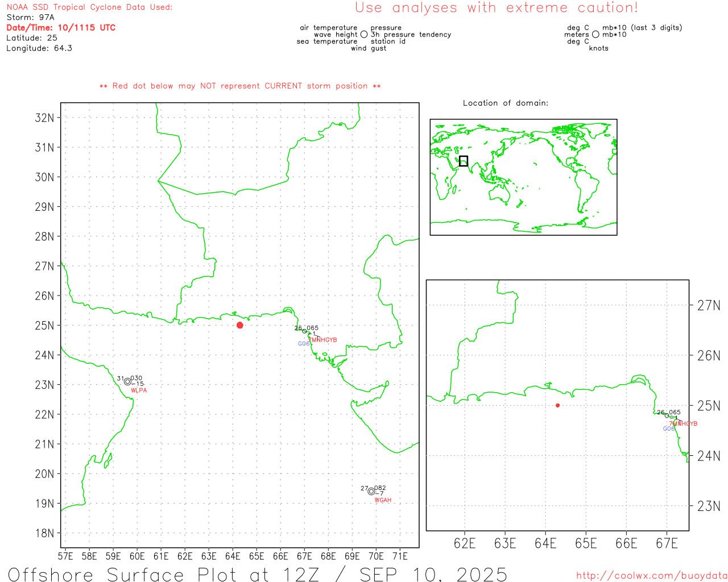Click the red WGAH station ID label
728x582 pixels.
click(383, 500)
